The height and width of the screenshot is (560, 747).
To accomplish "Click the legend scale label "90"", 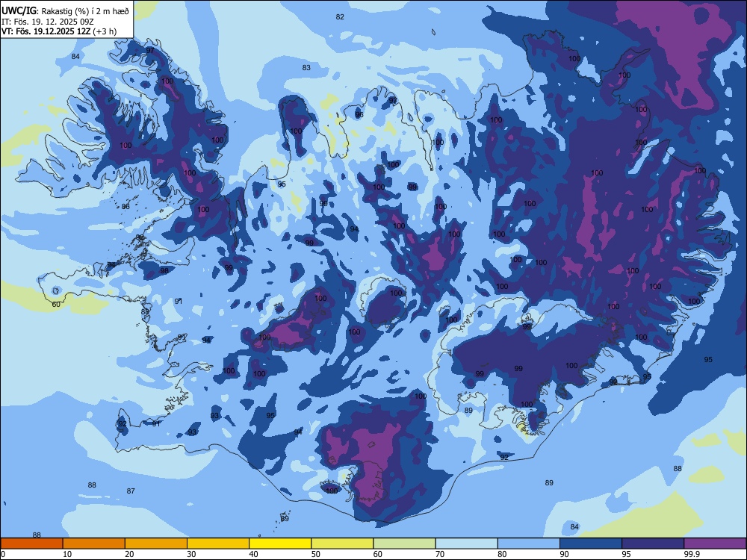I will click(x=564, y=554).
